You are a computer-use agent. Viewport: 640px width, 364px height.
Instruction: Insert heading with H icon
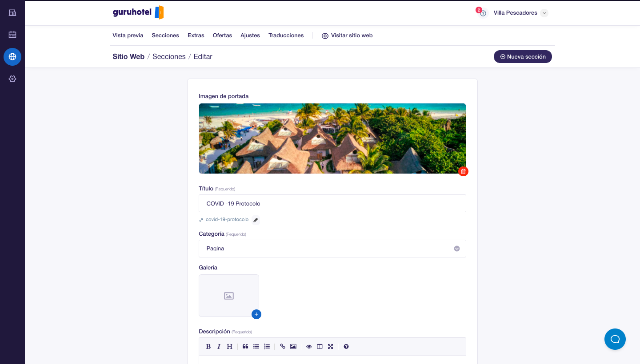point(229,347)
